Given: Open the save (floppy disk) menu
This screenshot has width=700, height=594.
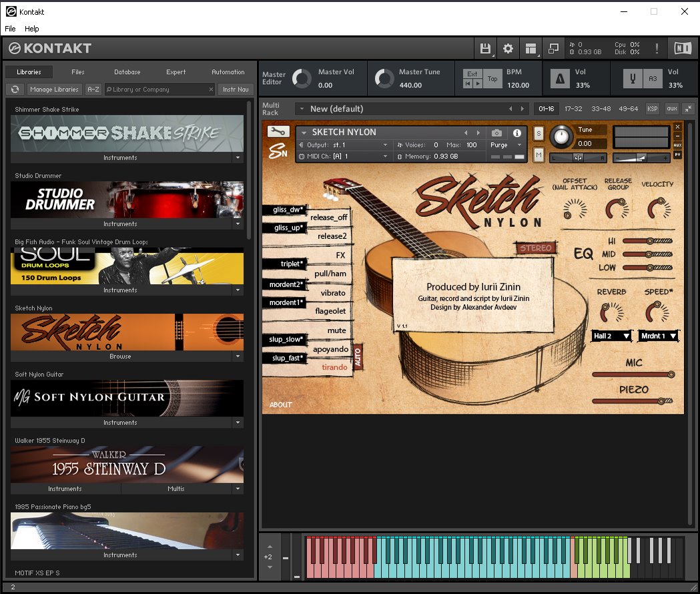Looking at the screenshot, I should tap(486, 48).
